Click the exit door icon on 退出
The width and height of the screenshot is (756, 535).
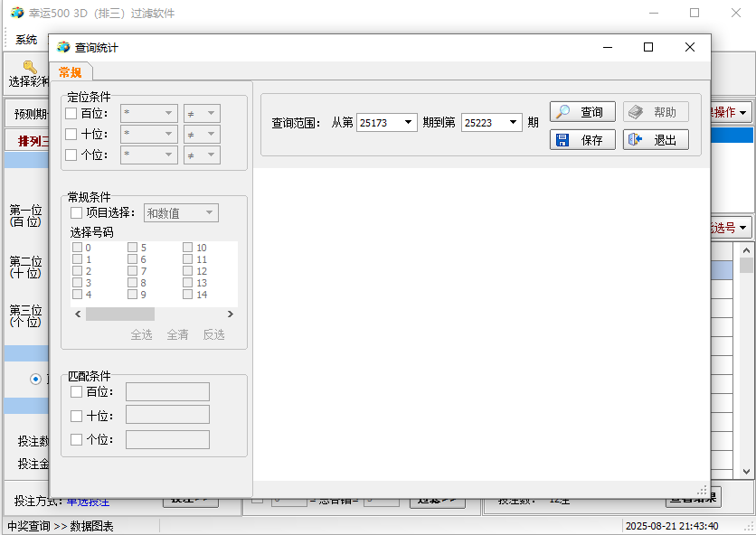[x=636, y=140]
